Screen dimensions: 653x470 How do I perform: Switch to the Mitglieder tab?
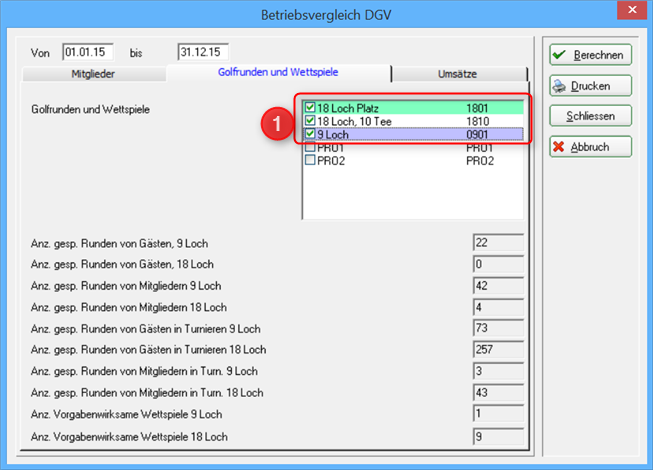point(93,74)
